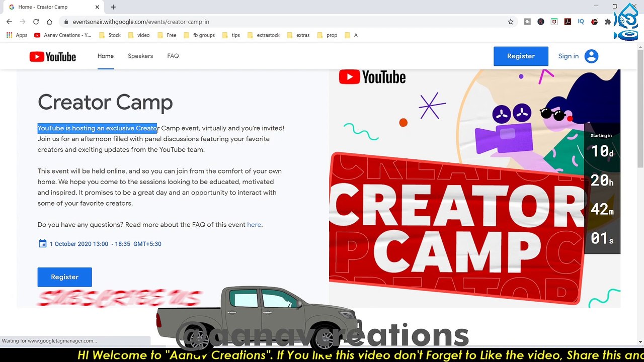
Task: Open the Aanav Creations YouTube bookmark
Action: click(63, 35)
